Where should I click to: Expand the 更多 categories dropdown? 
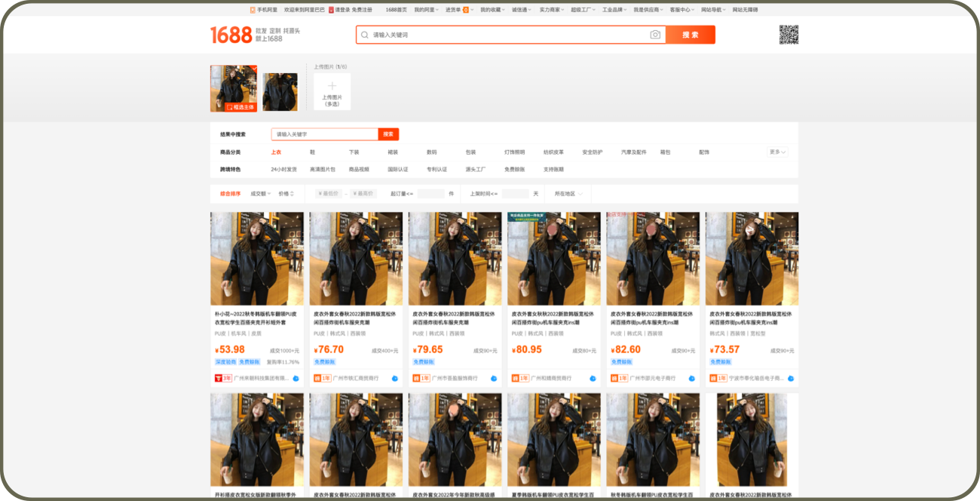pyautogui.click(x=778, y=152)
